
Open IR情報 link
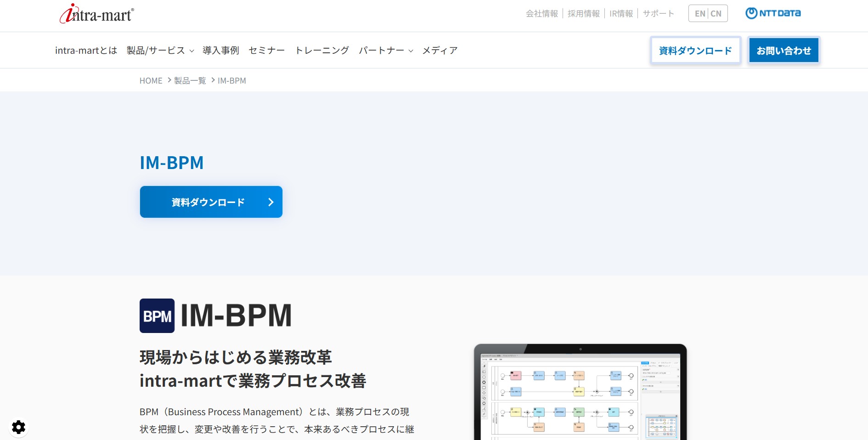coord(621,14)
